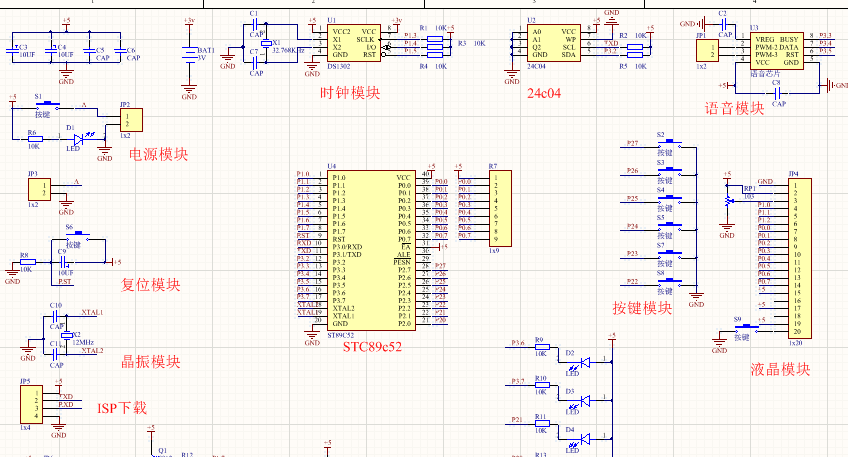Select capacitor C10 at XTAL1
This screenshot has width=848, height=457.
point(55,316)
